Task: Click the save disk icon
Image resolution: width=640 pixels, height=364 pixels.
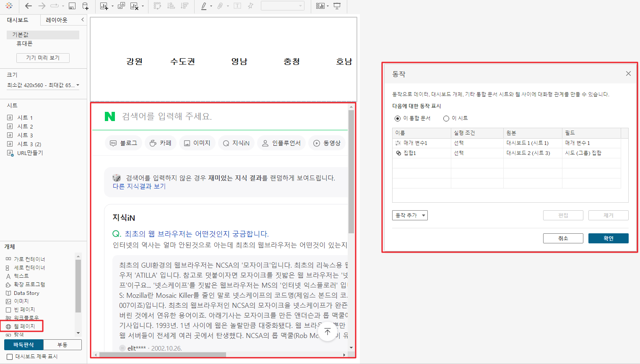Action: [72, 6]
